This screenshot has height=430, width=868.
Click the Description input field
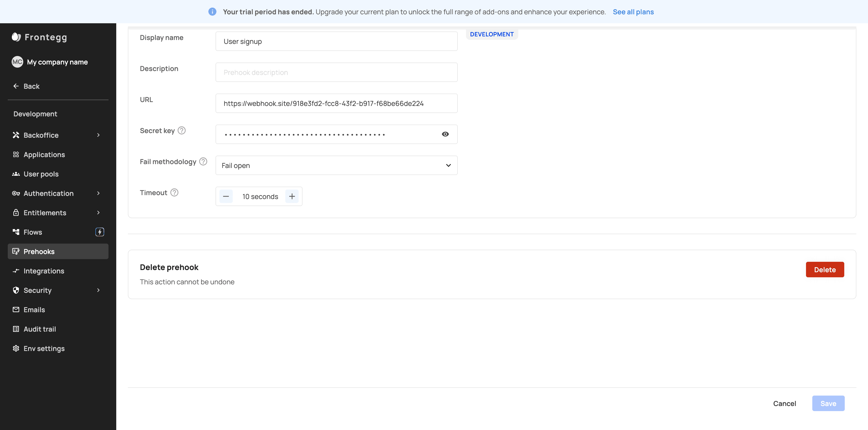click(x=336, y=72)
